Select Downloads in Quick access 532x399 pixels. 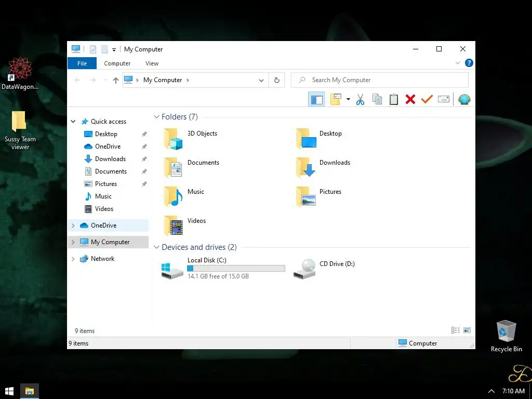coord(110,159)
